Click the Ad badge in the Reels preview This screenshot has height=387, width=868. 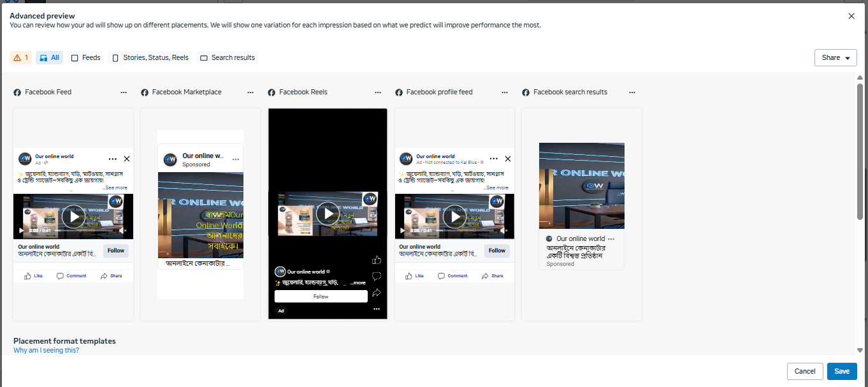tap(281, 310)
